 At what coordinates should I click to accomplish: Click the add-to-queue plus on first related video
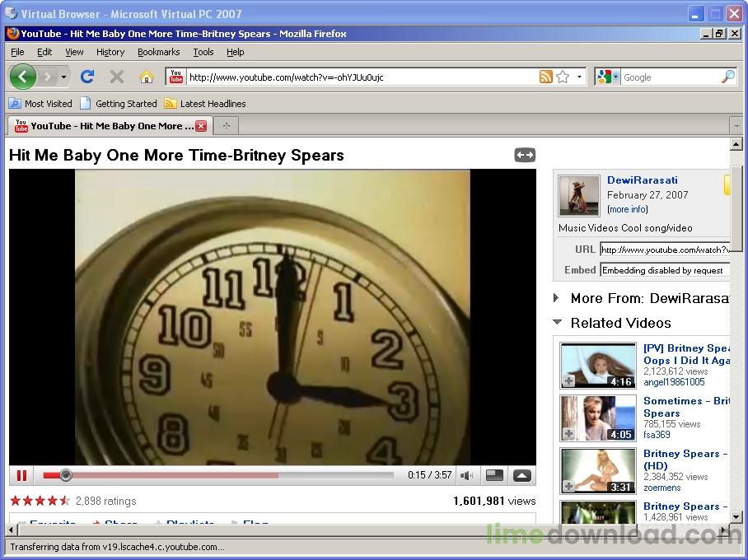coord(569,380)
